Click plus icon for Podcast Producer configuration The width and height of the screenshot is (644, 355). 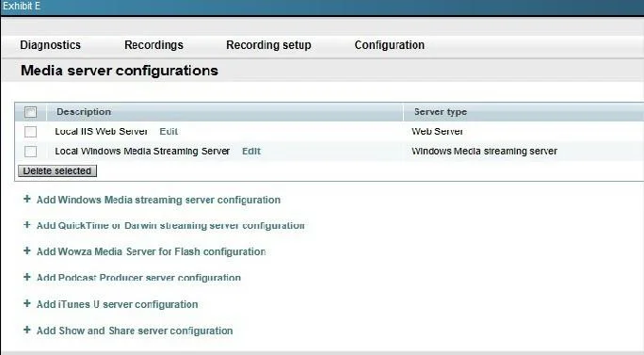(27, 278)
